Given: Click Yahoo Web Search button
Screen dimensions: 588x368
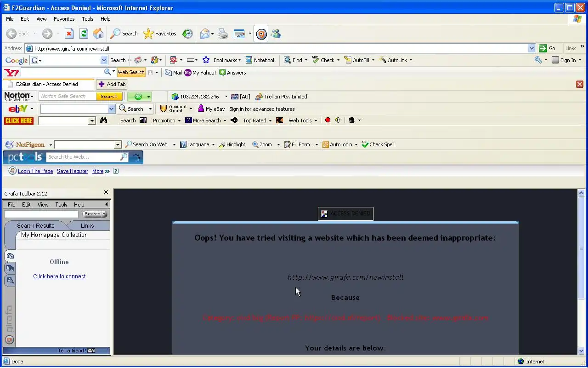Looking at the screenshot, I should pos(131,72).
